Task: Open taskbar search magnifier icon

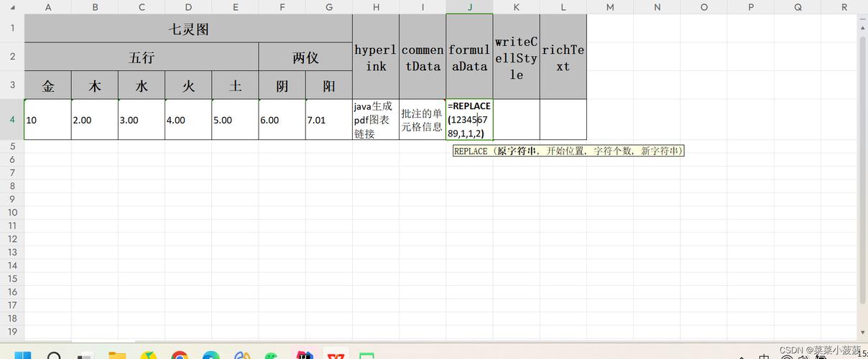Action: pyautogui.click(x=55, y=355)
